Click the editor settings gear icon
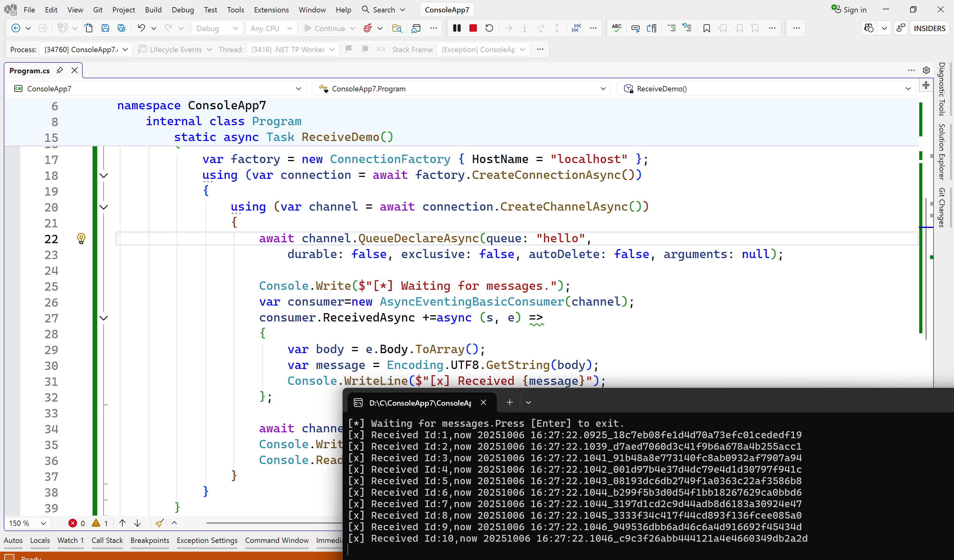 point(926,71)
